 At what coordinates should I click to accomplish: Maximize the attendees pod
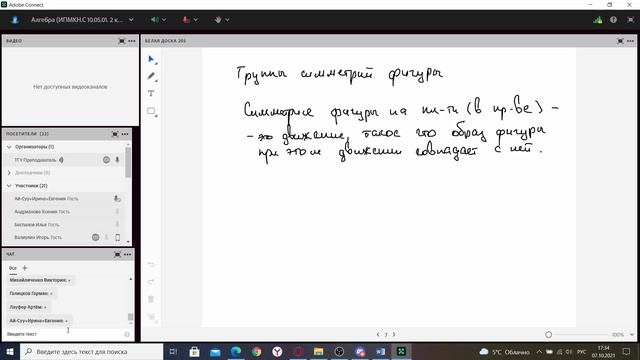[x=115, y=134]
